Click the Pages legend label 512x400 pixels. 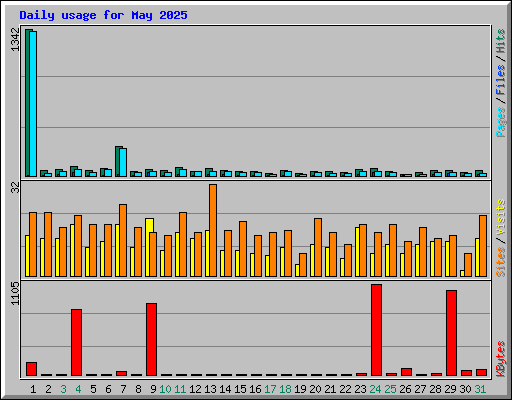pos(500,122)
